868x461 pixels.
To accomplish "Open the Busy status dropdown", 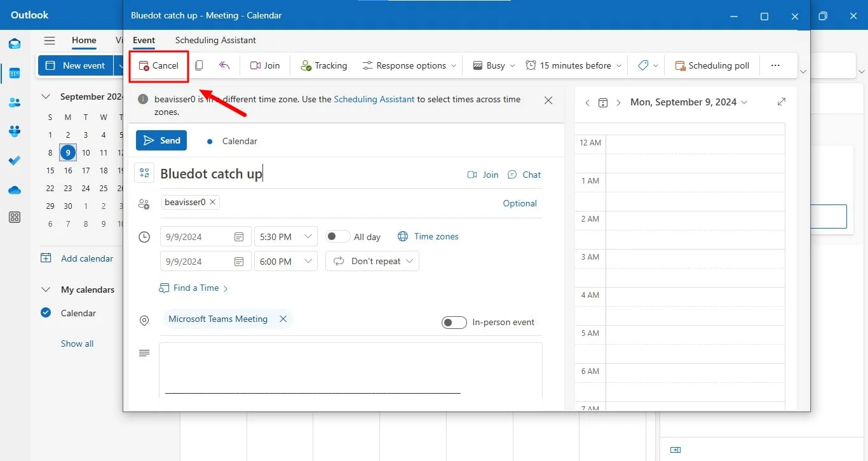I will click(494, 65).
